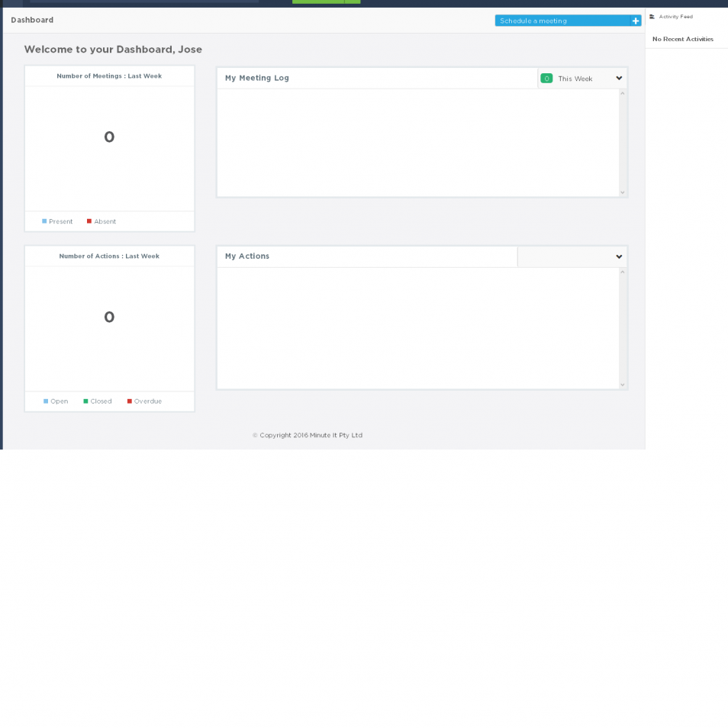
Task: Click the Copyright 2016 Minute It footer text
Action: [x=308, y=435]
